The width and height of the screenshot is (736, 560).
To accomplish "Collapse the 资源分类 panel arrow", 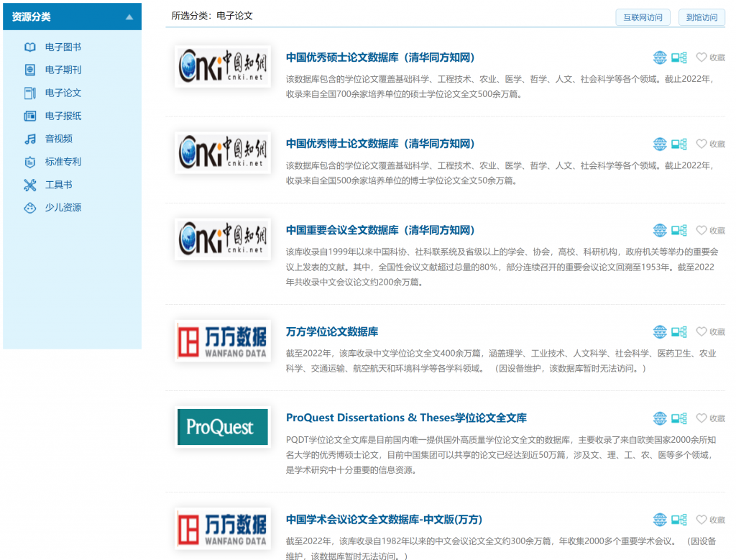I will [129, 17].
